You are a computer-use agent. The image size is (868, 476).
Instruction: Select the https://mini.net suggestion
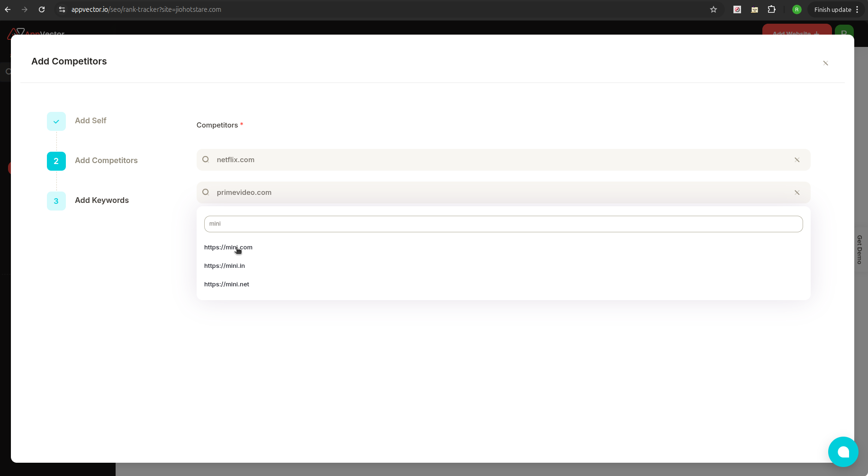226,284
